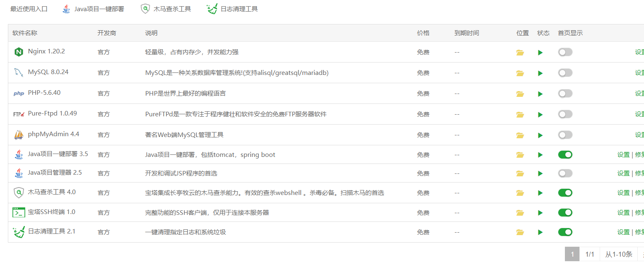644x267 pixels.
Task: Enable homepage display for MySQL
Action: pyautogui.click(x=565, y=73)
